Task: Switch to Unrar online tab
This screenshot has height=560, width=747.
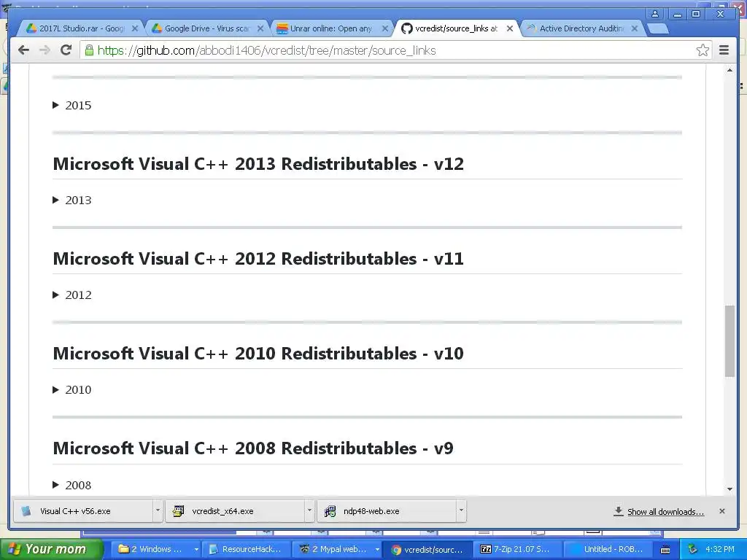Action: click(330, 28)
